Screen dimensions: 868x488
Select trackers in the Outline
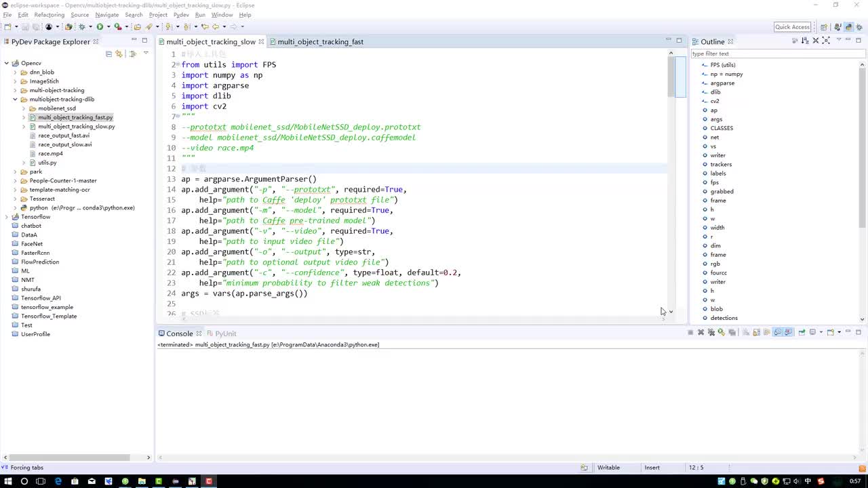coord(721,164)
